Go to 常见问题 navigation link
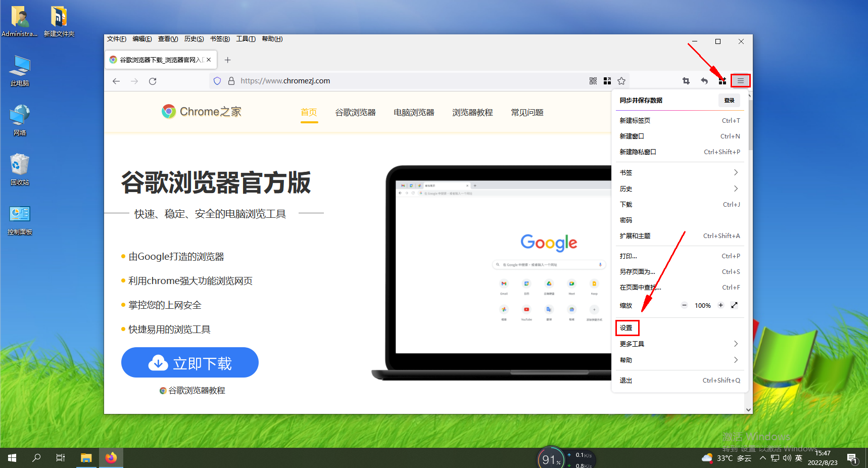Viewport: 868px width, 468px height. point(527,112)
